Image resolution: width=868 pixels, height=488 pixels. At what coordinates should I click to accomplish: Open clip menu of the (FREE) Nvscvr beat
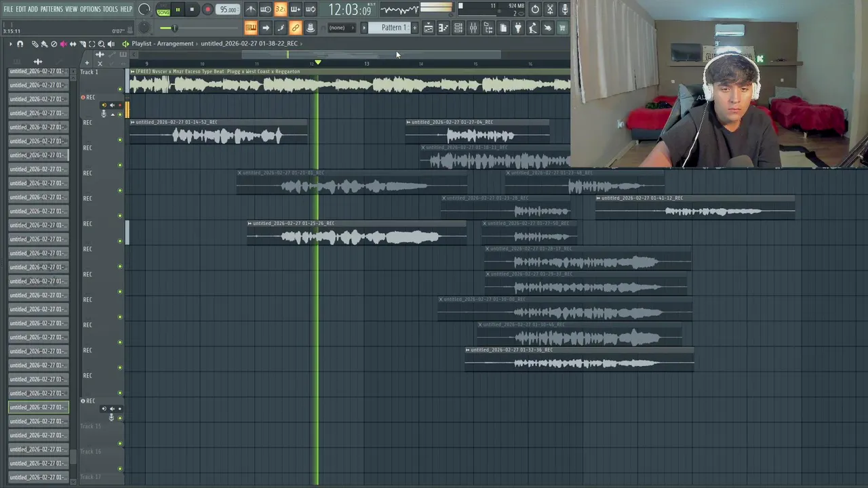pyautogui.click(x=133, y=71)
